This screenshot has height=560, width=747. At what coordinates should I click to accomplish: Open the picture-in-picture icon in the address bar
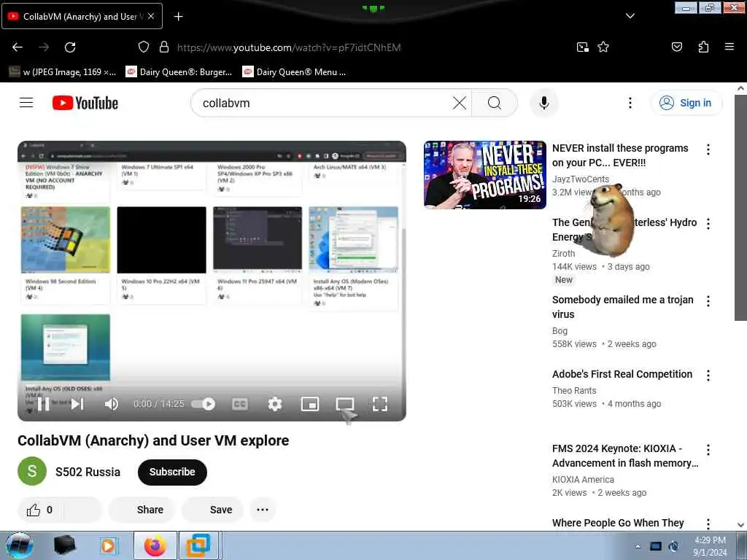(582, 47)
